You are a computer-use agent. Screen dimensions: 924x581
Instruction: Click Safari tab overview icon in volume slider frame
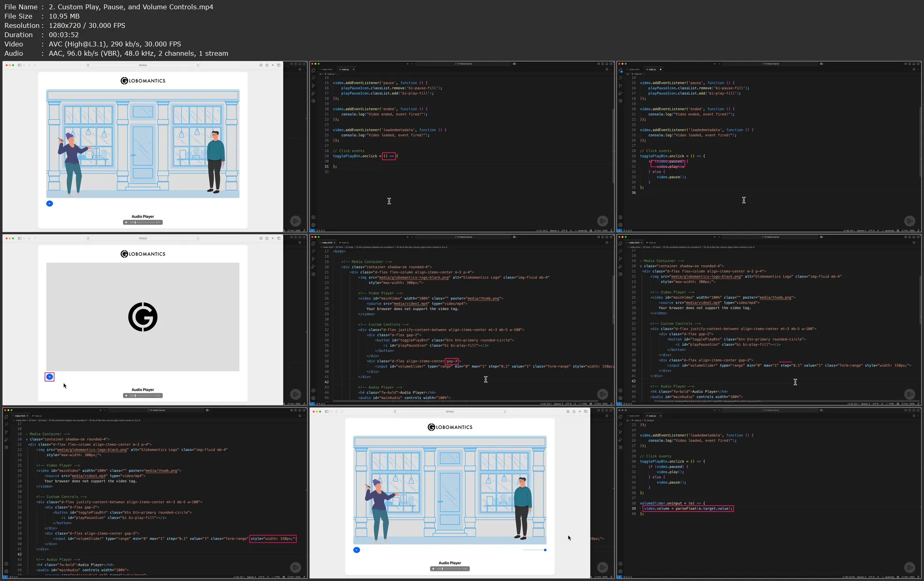click(x=586, y=411)
